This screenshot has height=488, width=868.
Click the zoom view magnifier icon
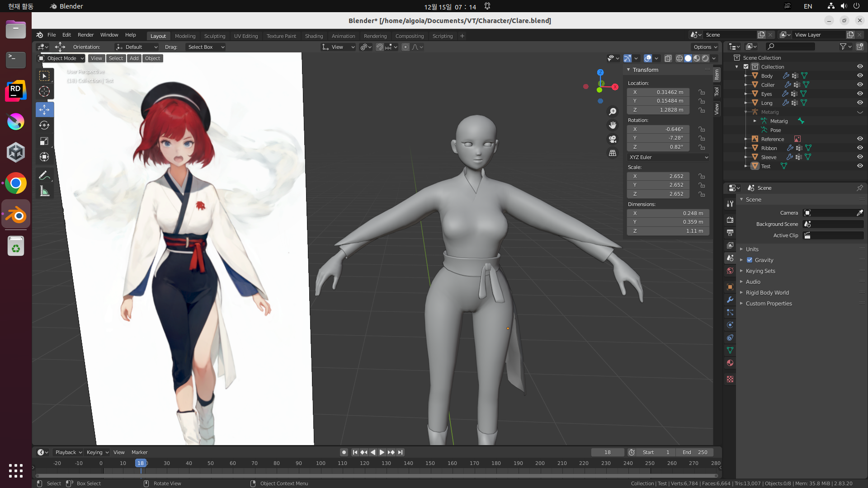tap(613, 112)
